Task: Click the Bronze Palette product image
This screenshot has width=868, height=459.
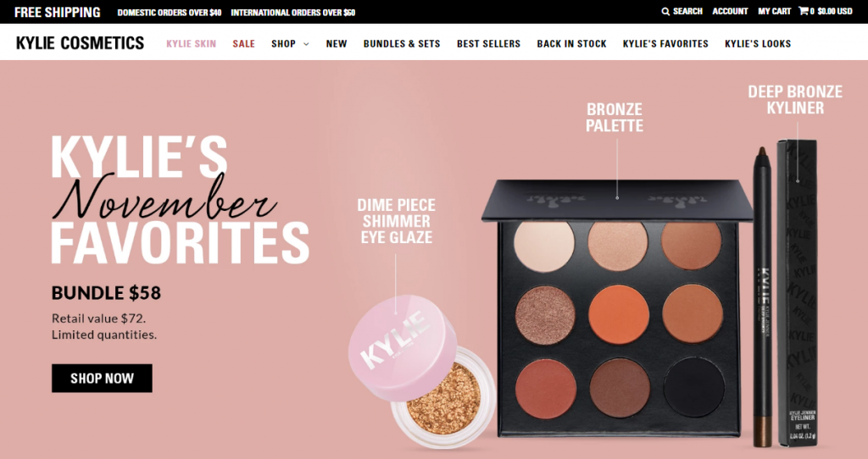Action: point(617,308)
